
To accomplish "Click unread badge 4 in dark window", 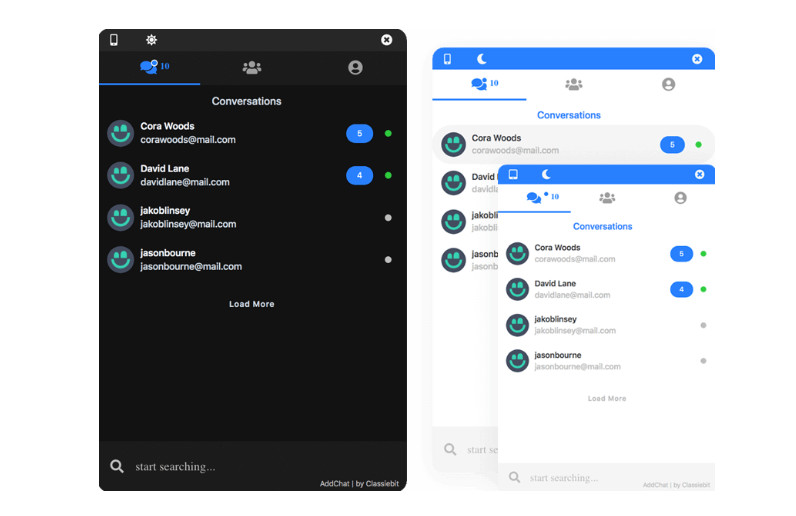I will (359, 175).
